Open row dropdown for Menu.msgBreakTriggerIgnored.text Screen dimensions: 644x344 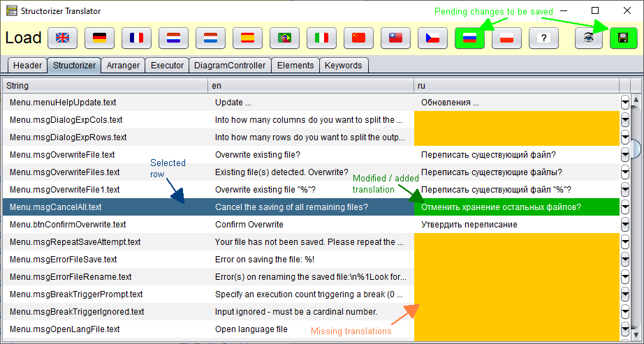coord(624,312)
